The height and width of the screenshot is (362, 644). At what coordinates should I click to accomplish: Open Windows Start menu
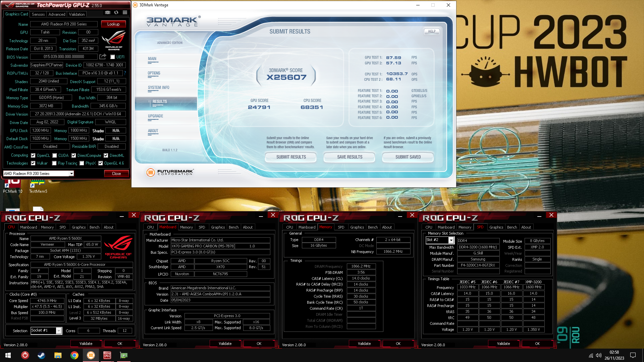coord(8,355)
